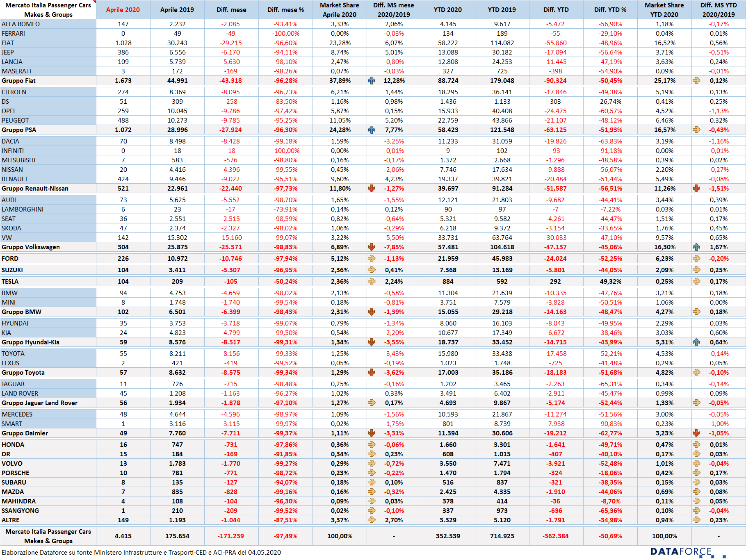Click sideways arrow in Gruppo Jaguar Land Rover monthly share

point(372,403)
